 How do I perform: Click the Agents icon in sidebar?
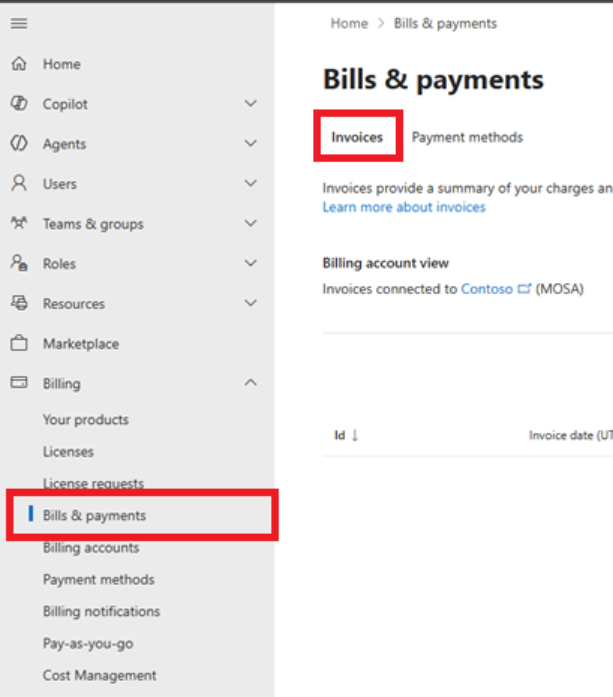pos(19,143)
